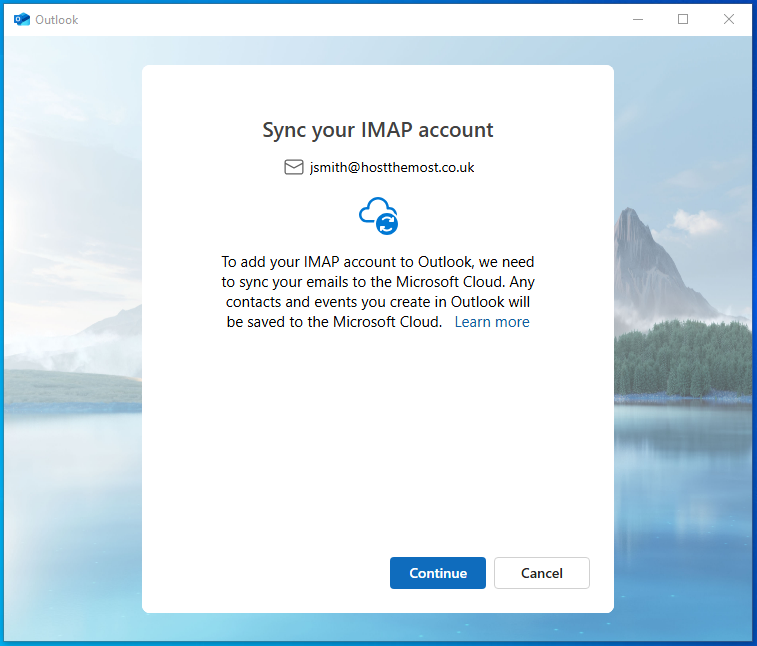Click the envelope icon beside the email address
This screenshot has width=757, height=646.
coord(293,167)
